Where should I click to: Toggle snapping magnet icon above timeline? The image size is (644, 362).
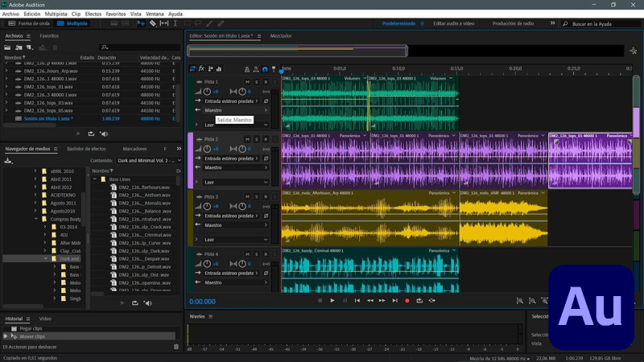(x=265, y=68)
